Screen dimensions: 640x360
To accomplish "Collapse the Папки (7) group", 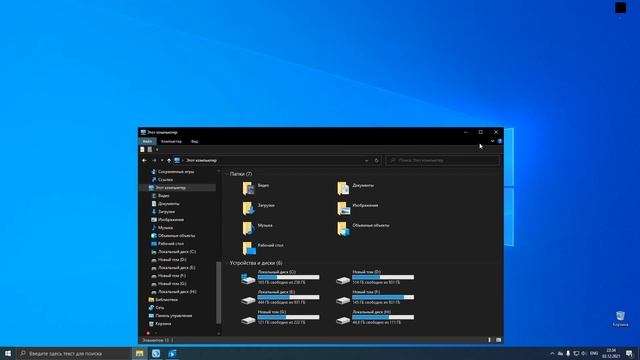I will [x=227, y=174].
